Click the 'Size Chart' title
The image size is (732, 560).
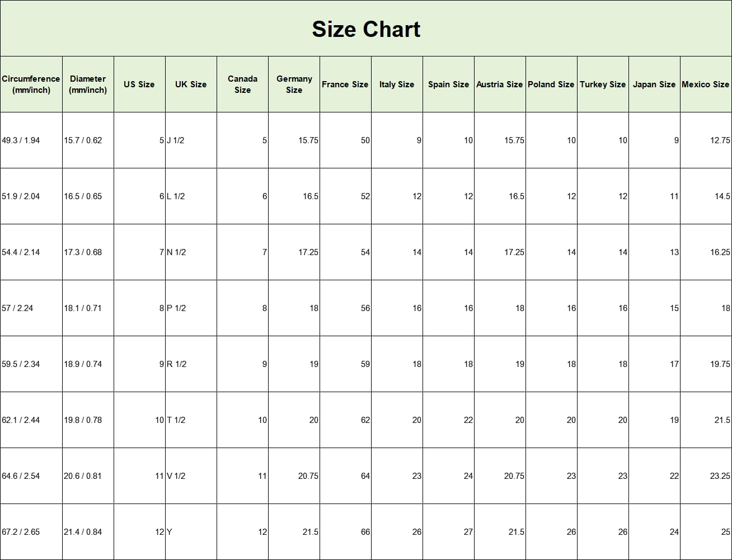point(366,29)
